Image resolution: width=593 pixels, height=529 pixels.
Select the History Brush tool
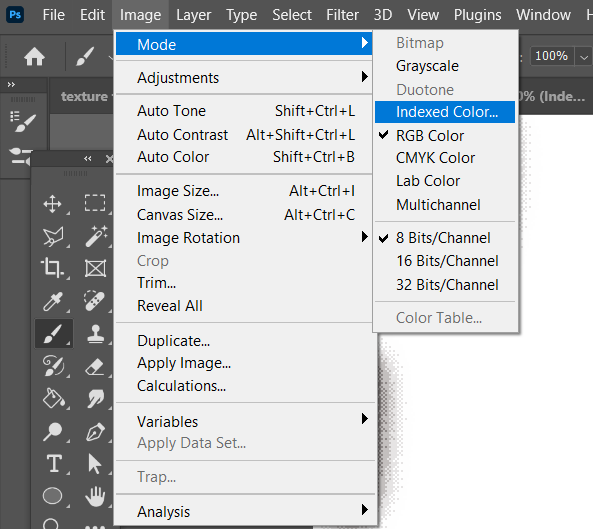53,366
